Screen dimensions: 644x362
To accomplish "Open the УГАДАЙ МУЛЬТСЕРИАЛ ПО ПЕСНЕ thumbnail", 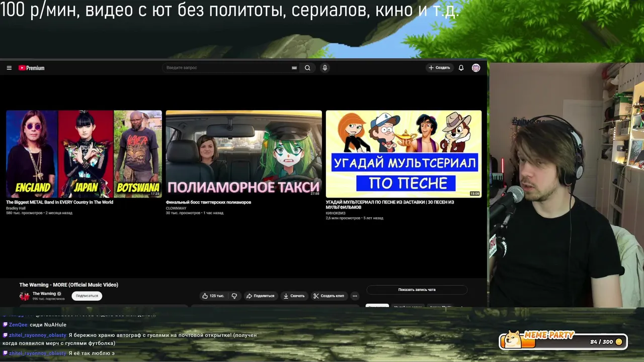I will coord(404,154).
